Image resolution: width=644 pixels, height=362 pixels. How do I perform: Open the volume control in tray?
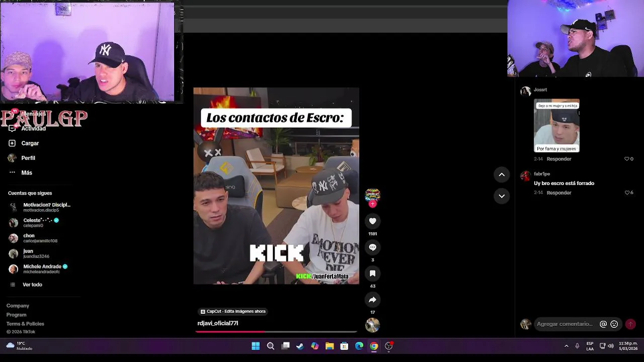pos(611,346)
